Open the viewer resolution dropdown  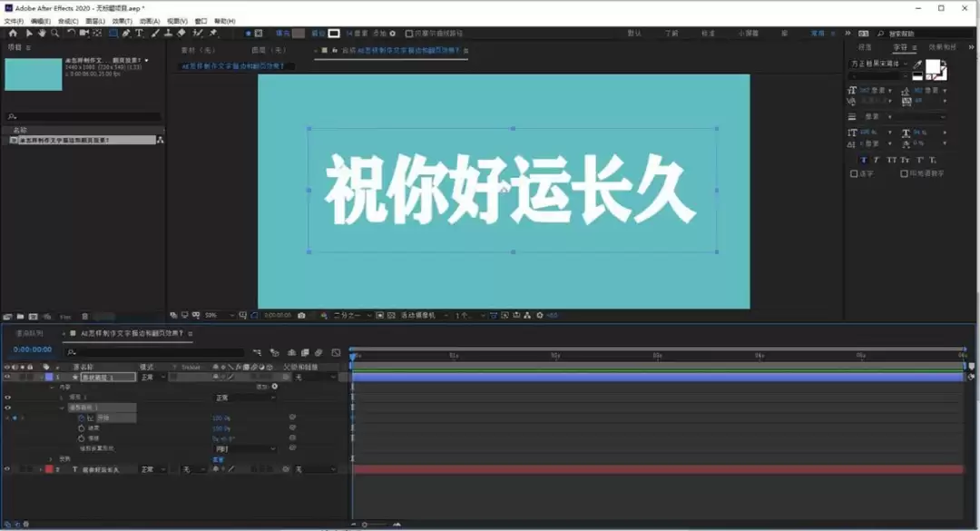pyautogui.click(x=352, y=315)
